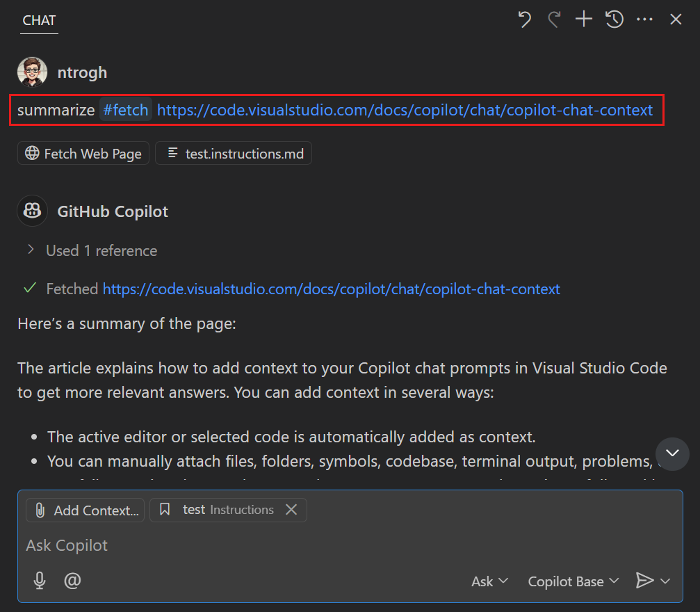
Task: Open the Copilot Base model picker
Action: (573, 581)
